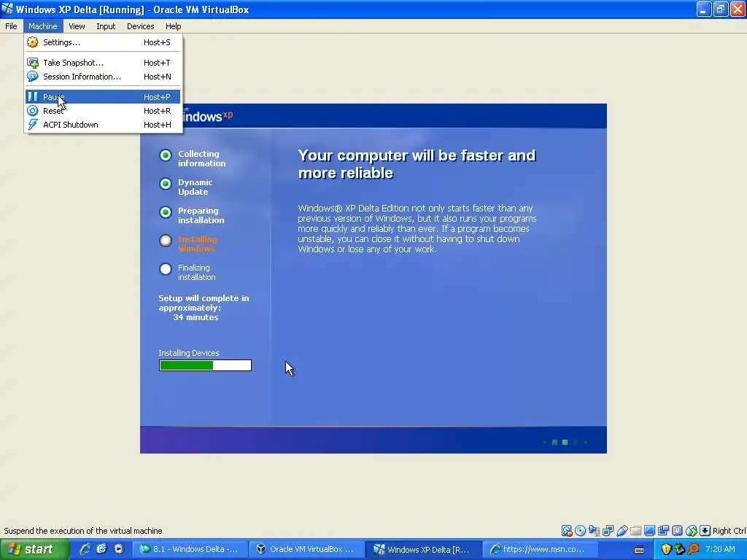
Task: Switch to 8.1 - Windows Delta taskbar window
Action: pyautogui.click(x=189, y=549)
